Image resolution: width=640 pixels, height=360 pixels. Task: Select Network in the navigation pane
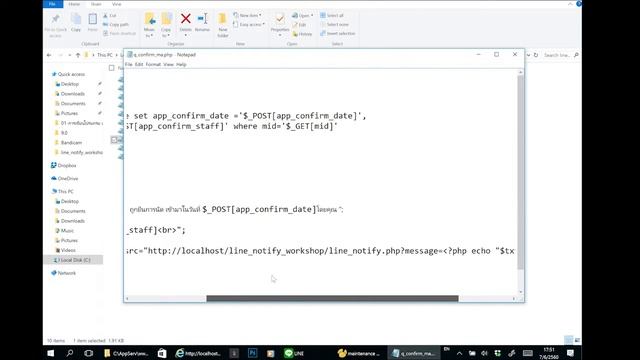tap(64, 273)
